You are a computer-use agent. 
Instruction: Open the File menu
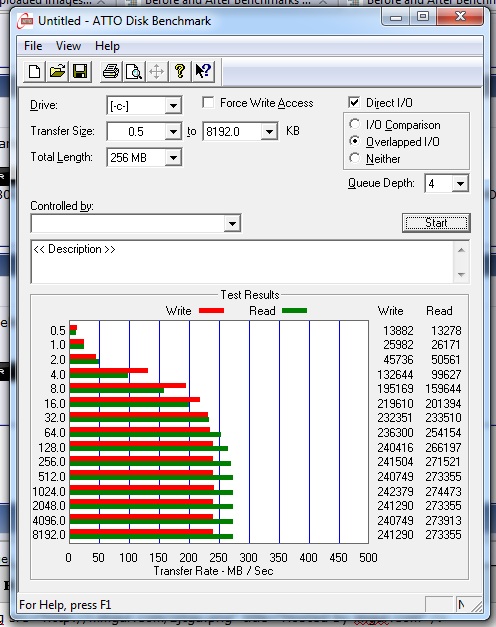pos(33,46)
